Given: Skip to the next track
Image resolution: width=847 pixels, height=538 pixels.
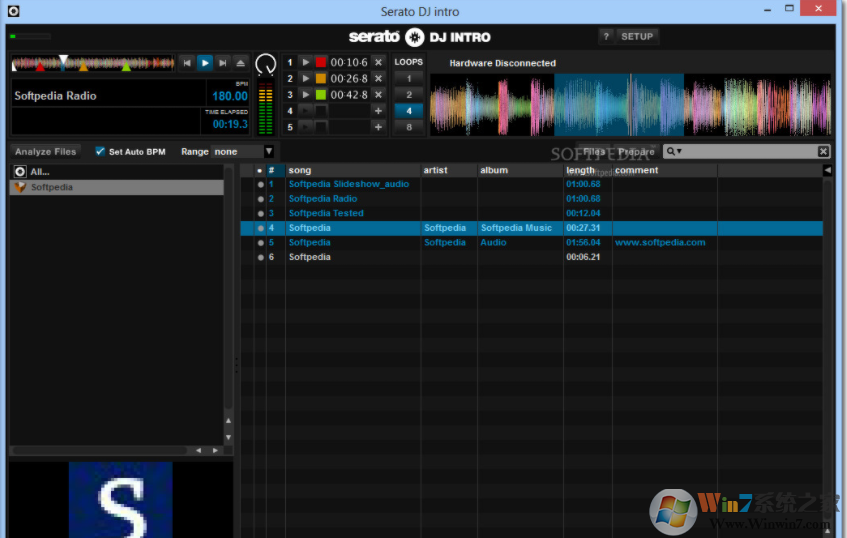Looking at the screenshot, I should (223, 62).
